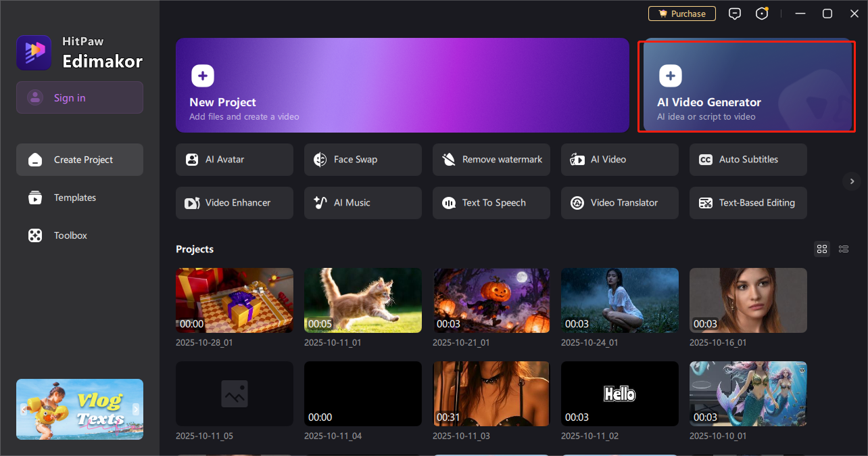Open the Video Translator tool

click(x=619, y=203)
